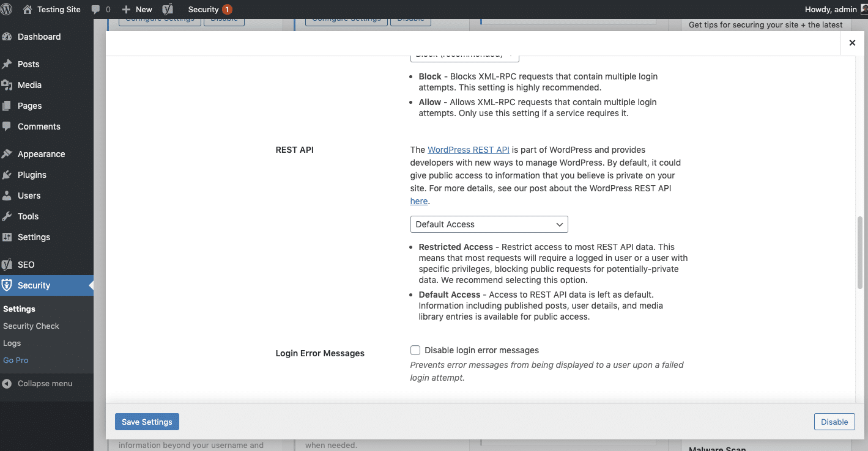Click the Users person icon
The height and width of the screenshot is (451, 868).
click(x=7, y=196)
